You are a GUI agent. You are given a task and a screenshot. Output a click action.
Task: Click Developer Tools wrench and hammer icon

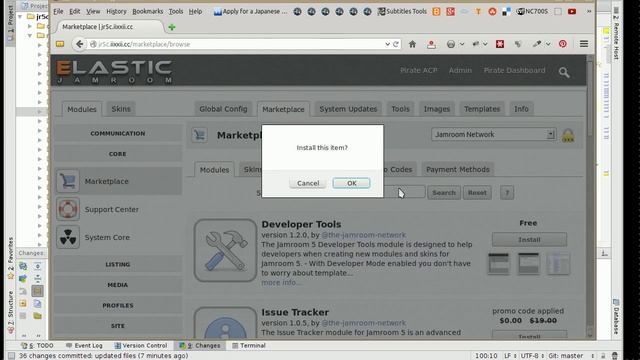[x=225, y=250]
